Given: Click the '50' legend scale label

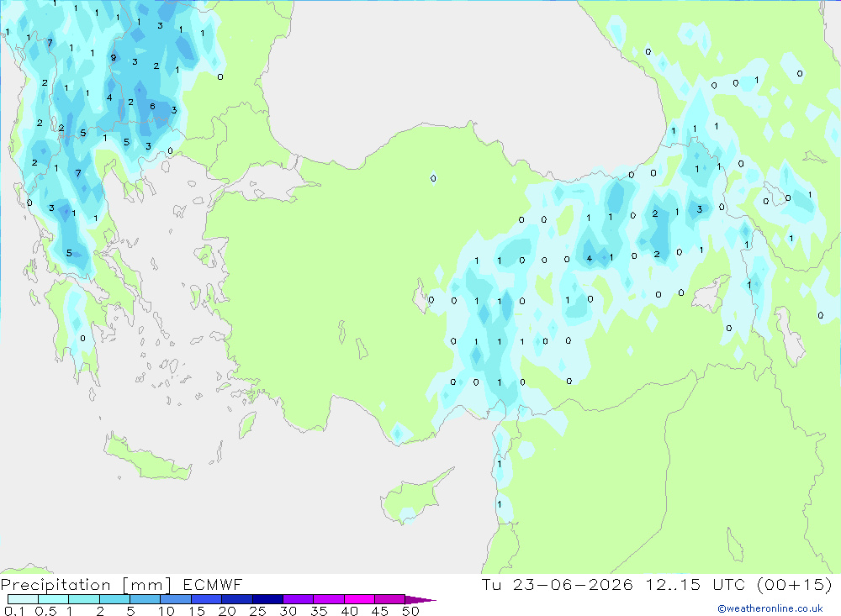Looking at the screenshot, I should click(x=410, y=611).
